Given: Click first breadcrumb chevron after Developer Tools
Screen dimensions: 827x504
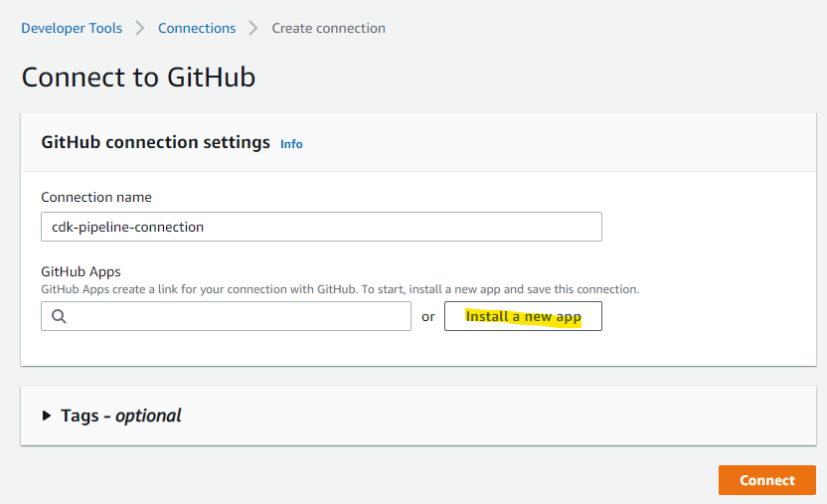Looking at the screenshot, I should coord(140,28).
